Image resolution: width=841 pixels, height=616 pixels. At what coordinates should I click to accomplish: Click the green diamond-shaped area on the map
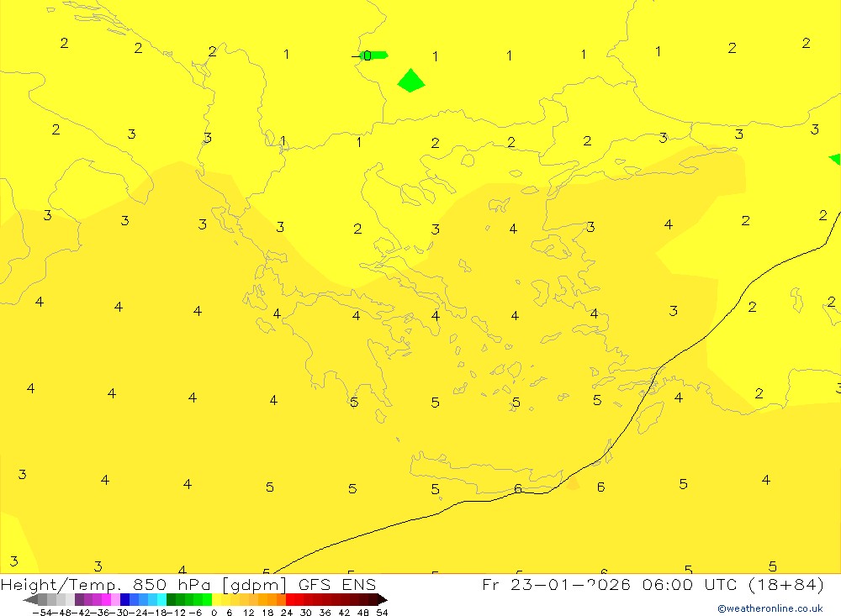[411, 81]
